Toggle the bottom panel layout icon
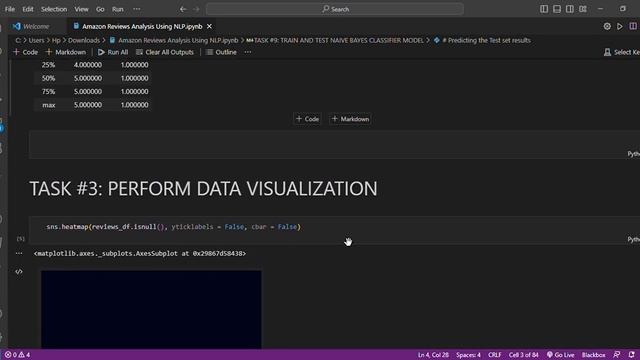Viewport: 640px width, 360px height. pyautogui.click(x=557, y=9)
